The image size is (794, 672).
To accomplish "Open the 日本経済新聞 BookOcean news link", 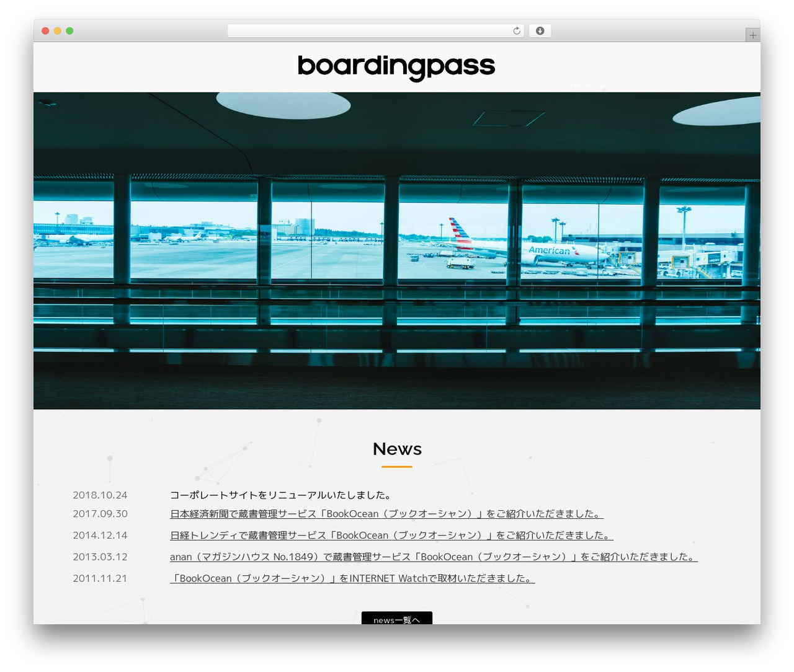I will tap(386, 514).
